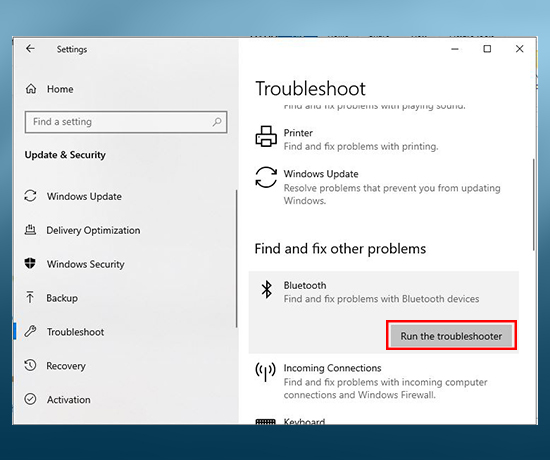
Task: Open the Recovery section
Action: (x=66, y=366)
